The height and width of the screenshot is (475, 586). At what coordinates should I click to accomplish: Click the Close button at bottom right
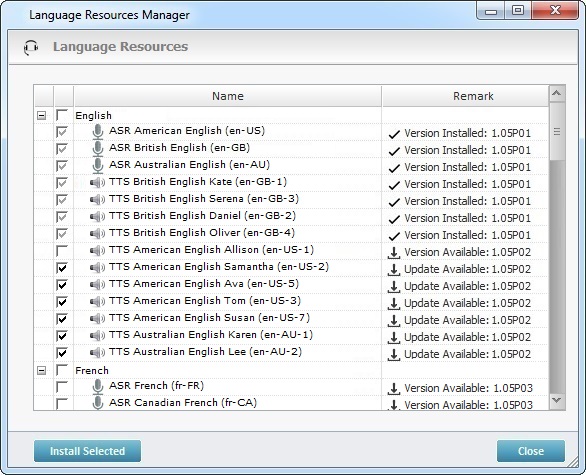(x=531, y=451)
